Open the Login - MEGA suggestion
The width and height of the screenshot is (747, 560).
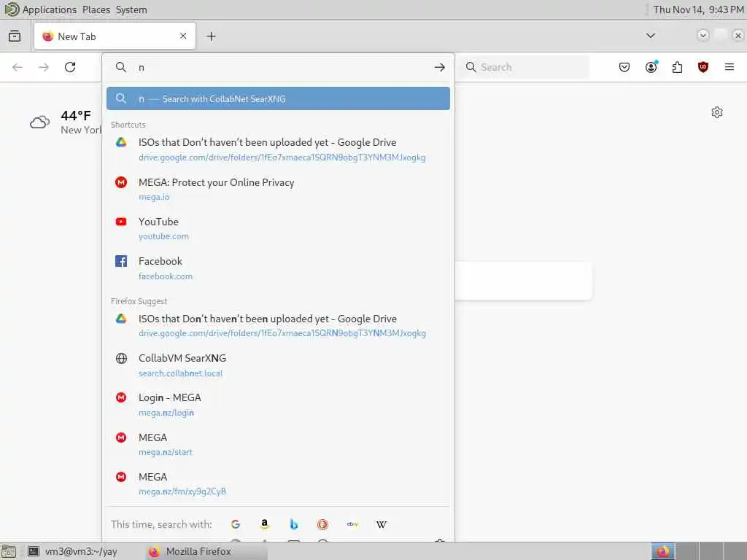pos(278,405)
